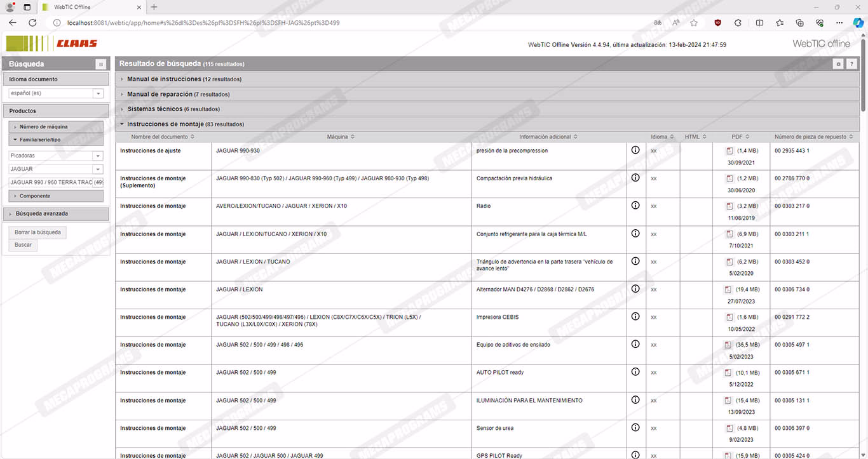Sort by Nombre del documento column header
Screen dimensions: 868x459
click(x=163, y=137)
